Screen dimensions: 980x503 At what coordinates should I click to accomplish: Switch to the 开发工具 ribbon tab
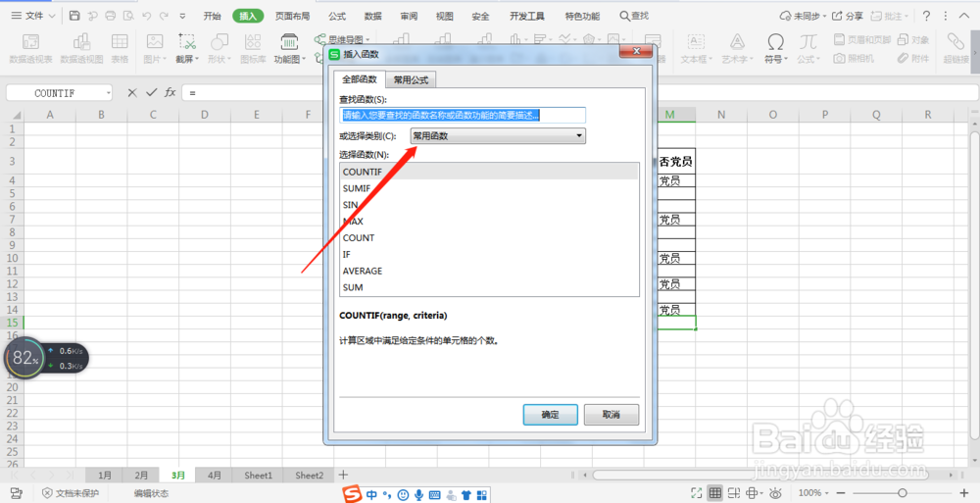tap(527, 16)
